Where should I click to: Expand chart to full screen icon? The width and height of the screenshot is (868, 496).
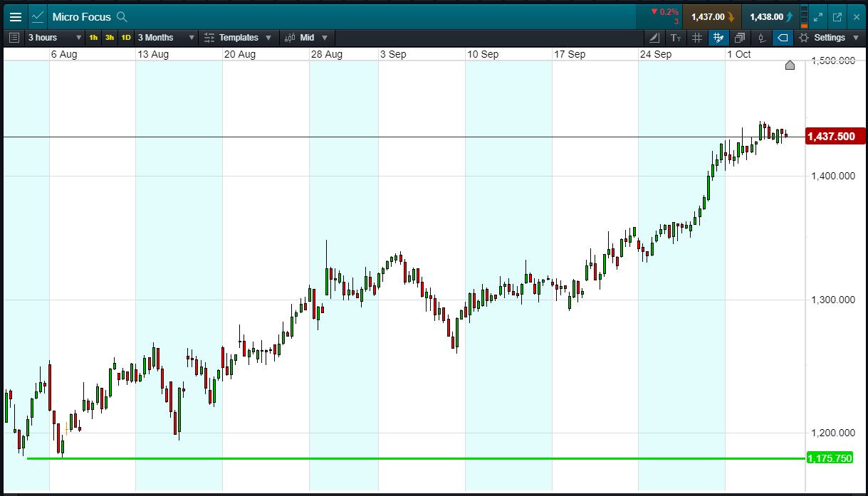pyautogui.click(x=818, y=16)
